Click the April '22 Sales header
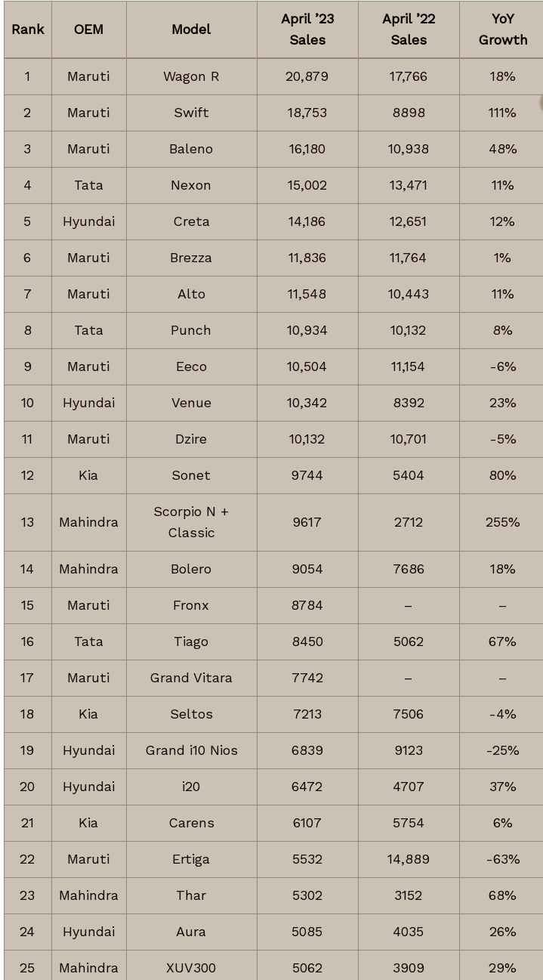The image size is (543, 980). [x=409, y=29]
